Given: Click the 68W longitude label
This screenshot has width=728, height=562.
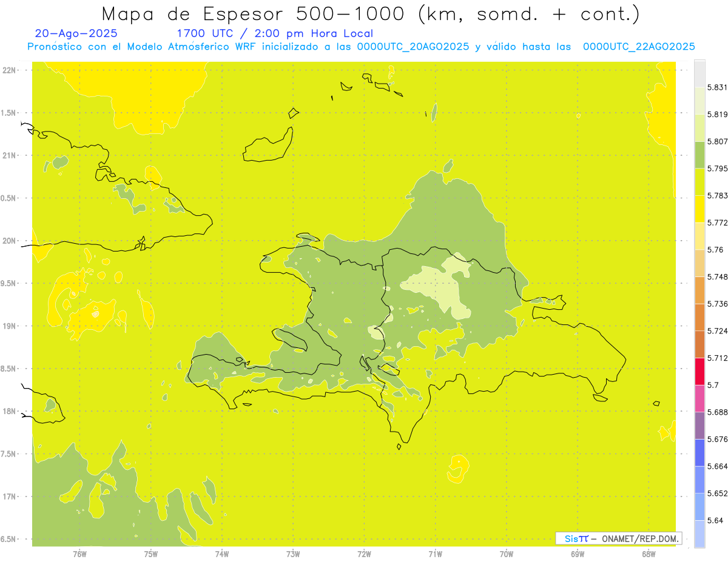Looking at the screenshot, I should (649, 554).
